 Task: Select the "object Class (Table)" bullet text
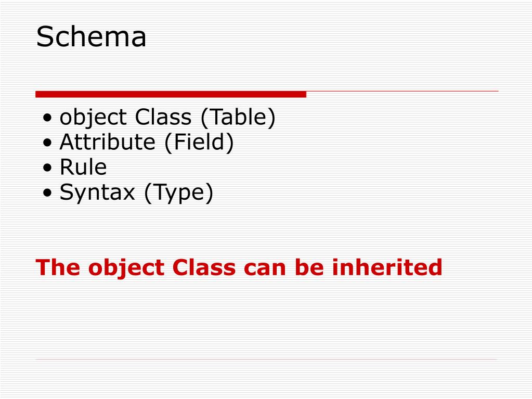pos(167,118)
